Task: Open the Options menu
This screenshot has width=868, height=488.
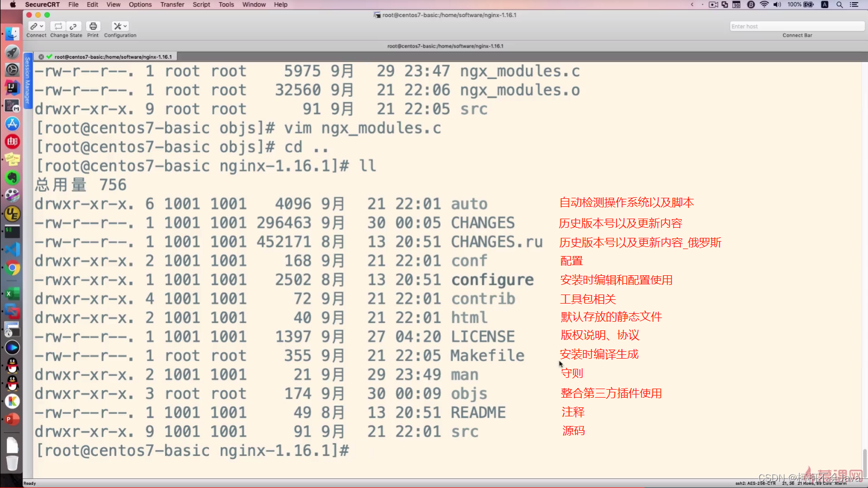Action: 140,4
